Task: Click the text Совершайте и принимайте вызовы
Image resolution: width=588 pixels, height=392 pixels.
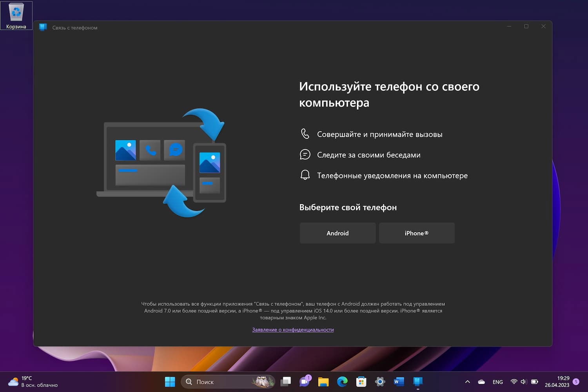Action: coord(380,134)
